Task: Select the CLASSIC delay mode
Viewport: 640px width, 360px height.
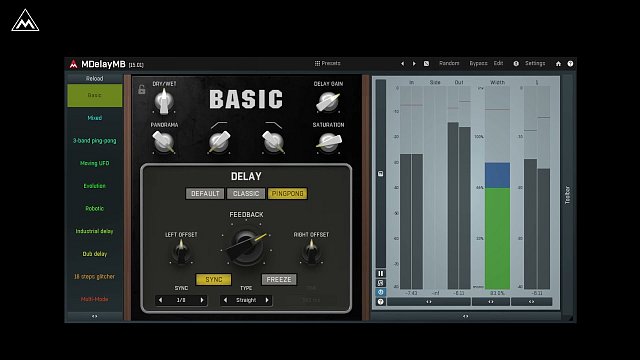Action: click(246, 193)
